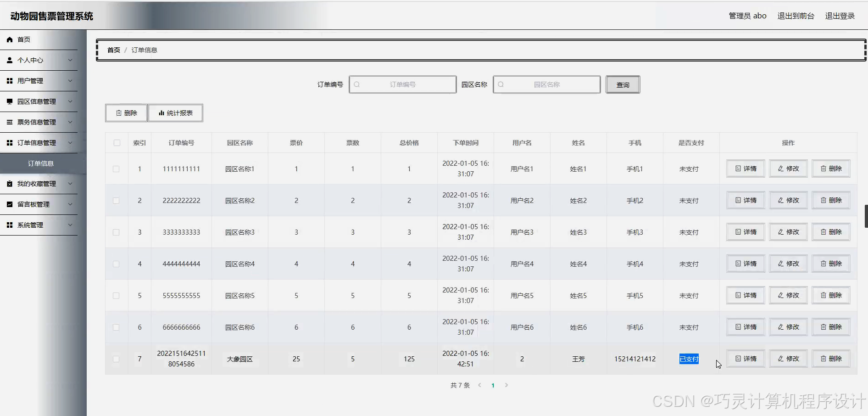Image resolution: width=868 pixels, height=416 pixels.
Task: Open the 统计报表 statistics button
Action: 176,113
